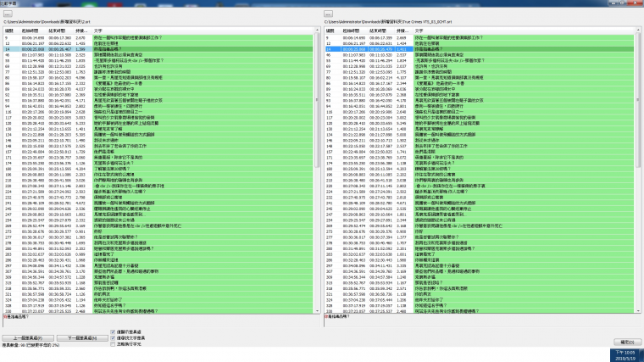Open file browse button above 2.srt list

click(x=8, y=14)
